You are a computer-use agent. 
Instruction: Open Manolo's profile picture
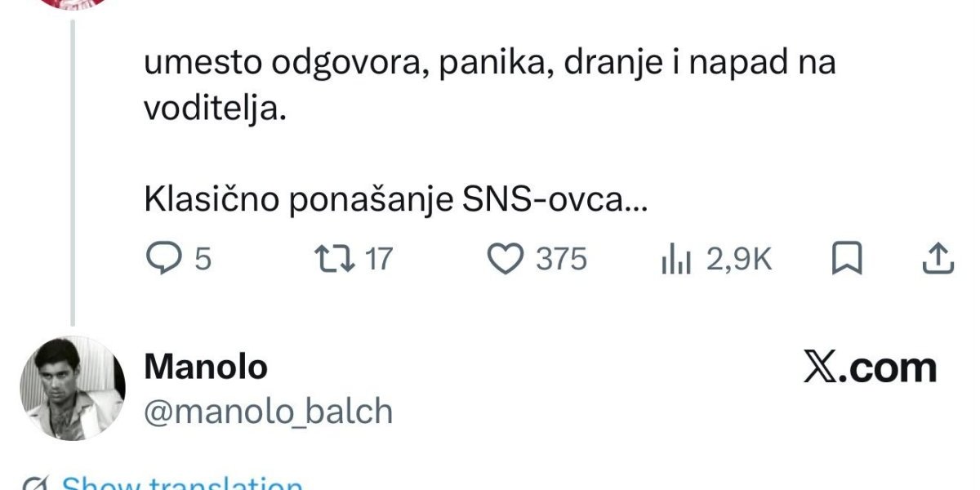(73, 388)
